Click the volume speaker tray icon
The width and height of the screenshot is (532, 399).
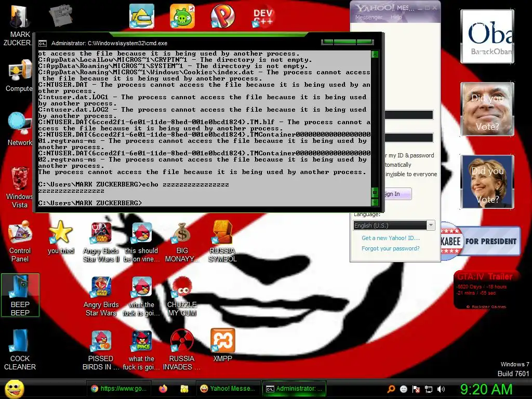click(441, 389)
